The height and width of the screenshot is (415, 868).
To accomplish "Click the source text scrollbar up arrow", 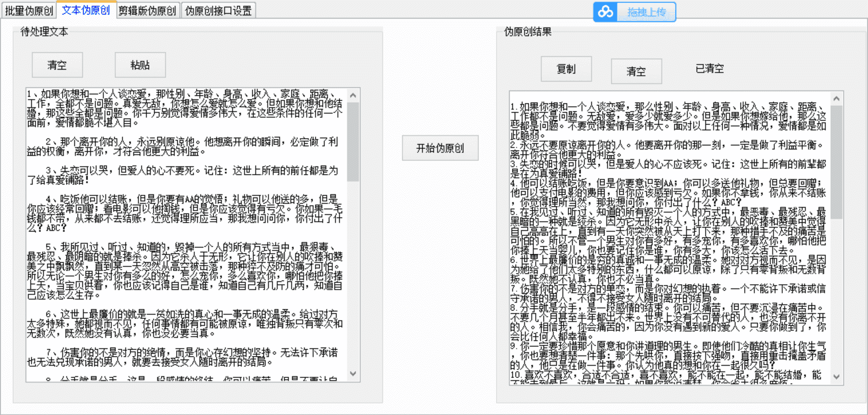I will coord(353,95).
